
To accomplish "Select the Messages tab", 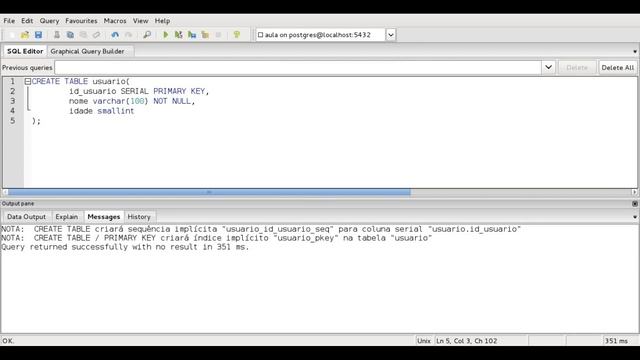I will (x=104, y=217).
